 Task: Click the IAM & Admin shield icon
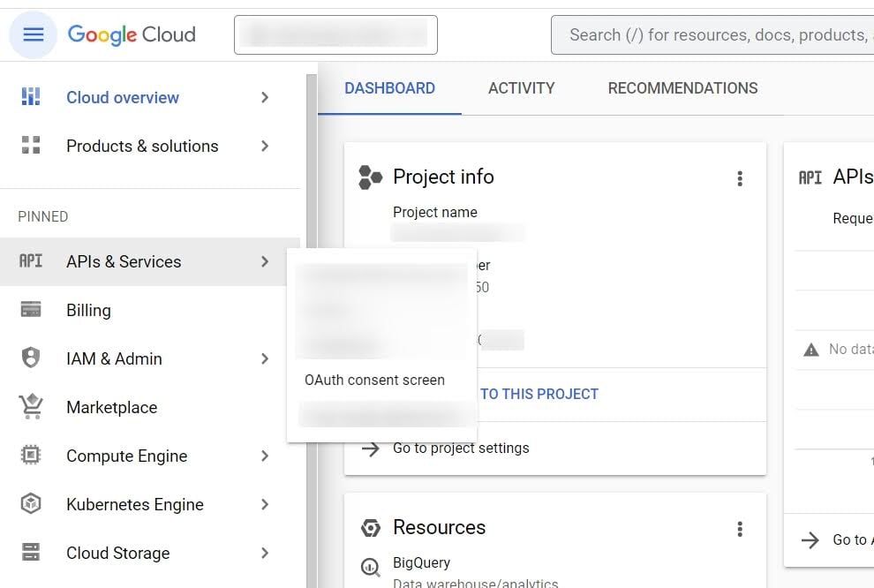point(31,358)
